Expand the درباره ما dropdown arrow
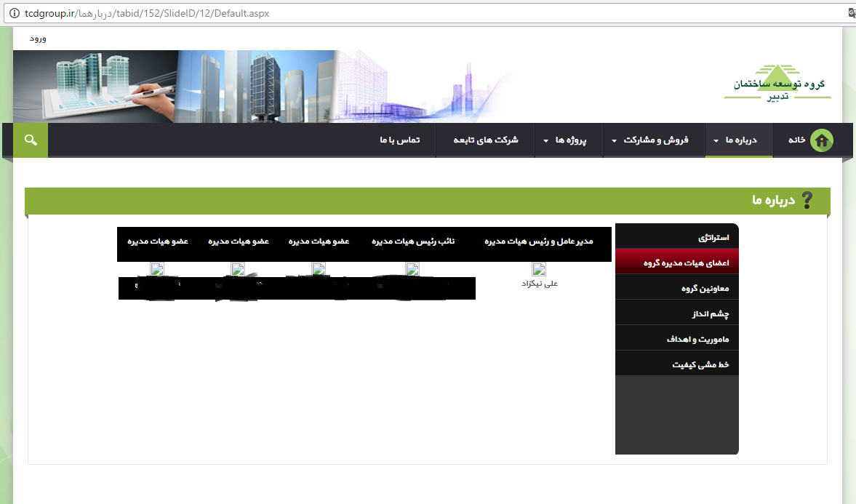Viewport: 856px width, 504px height. pyautogui.click(x=717, y=141)
